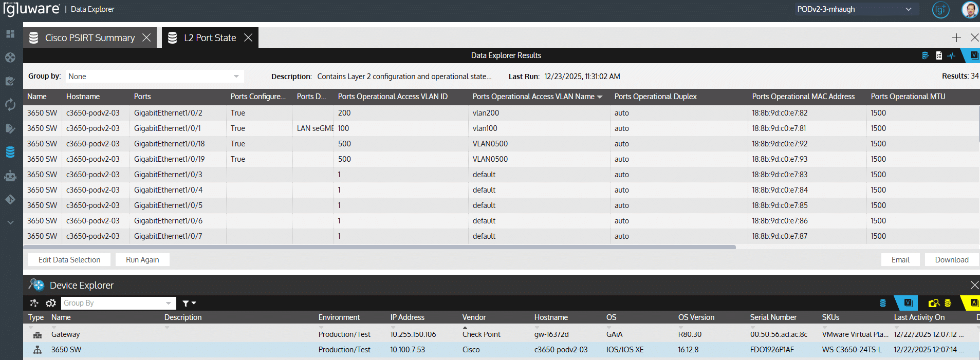Sort by Ports Operational MAC Address header
The width and height of the screenshot is (980, 360).
tap(803, 97)
